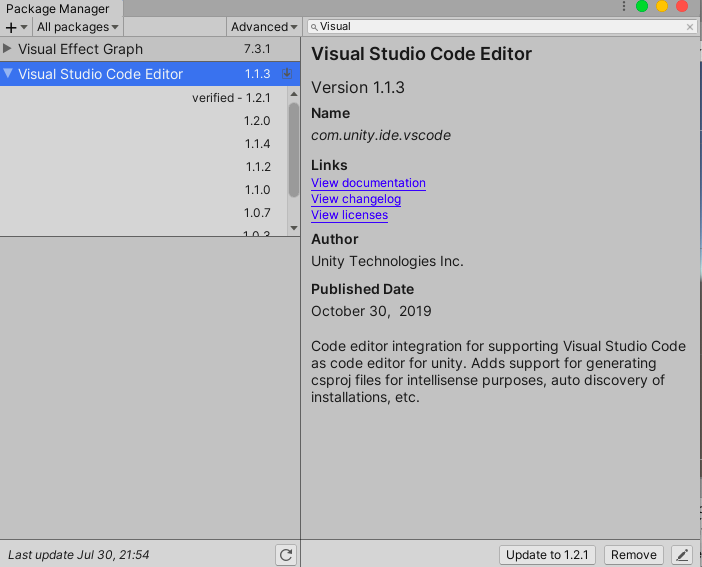
Task: Expand the Visual Effect Graph package
Action: 7,48
